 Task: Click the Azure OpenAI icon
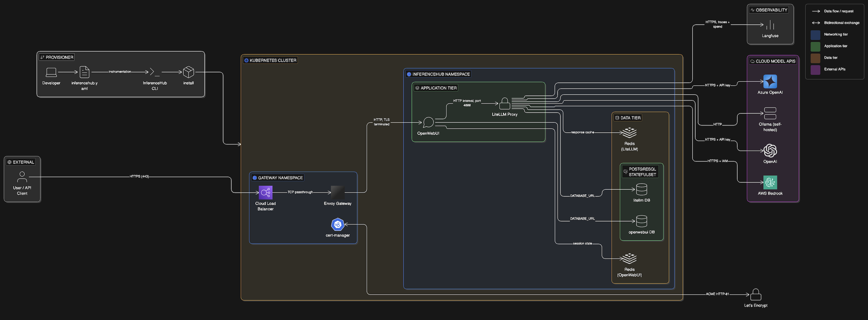770,81
